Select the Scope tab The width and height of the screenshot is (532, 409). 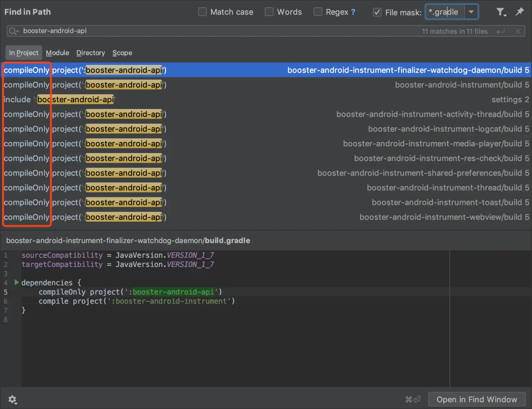[x=122, y=53]
